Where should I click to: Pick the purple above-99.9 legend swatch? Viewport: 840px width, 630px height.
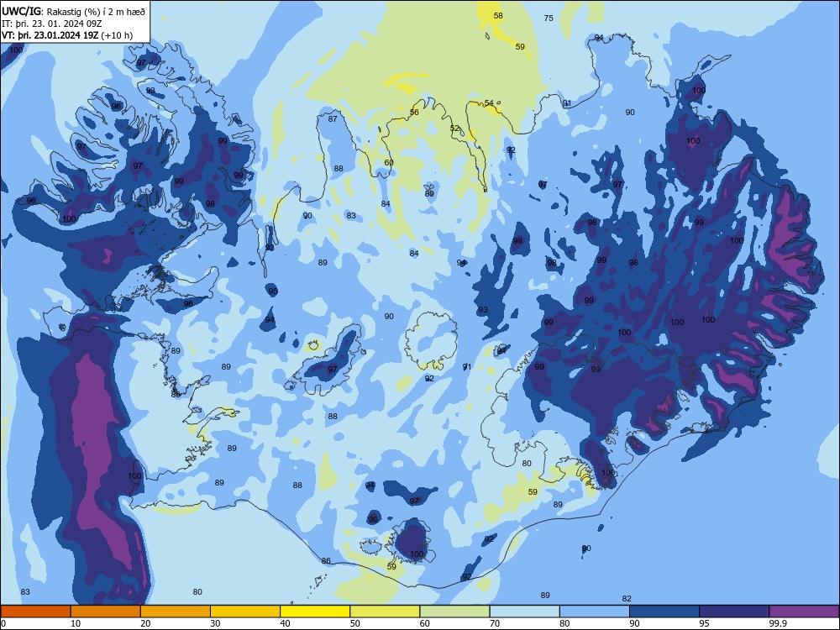point(804,612)
